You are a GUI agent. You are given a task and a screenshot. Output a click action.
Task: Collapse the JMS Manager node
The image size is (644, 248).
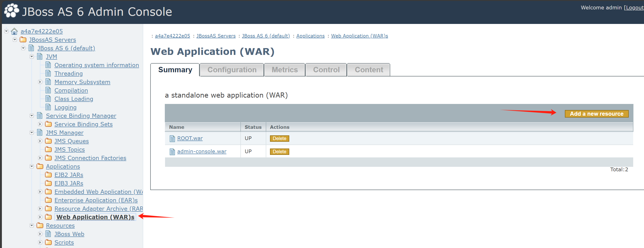tap(32, 133)
